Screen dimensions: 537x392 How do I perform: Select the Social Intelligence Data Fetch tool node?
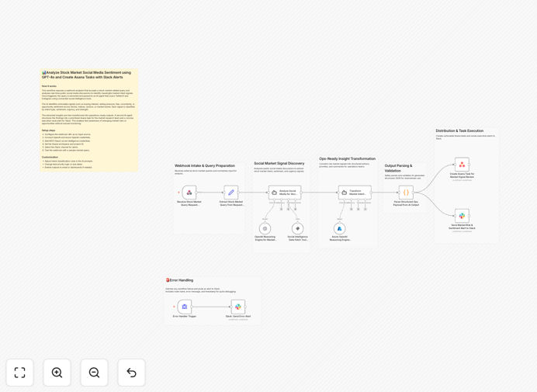[x=298, y=228]
